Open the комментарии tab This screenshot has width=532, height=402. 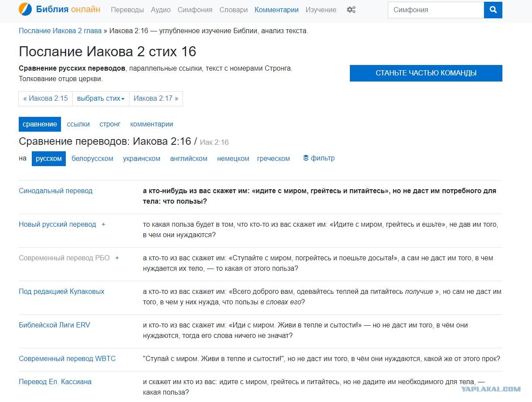[152, 124]
